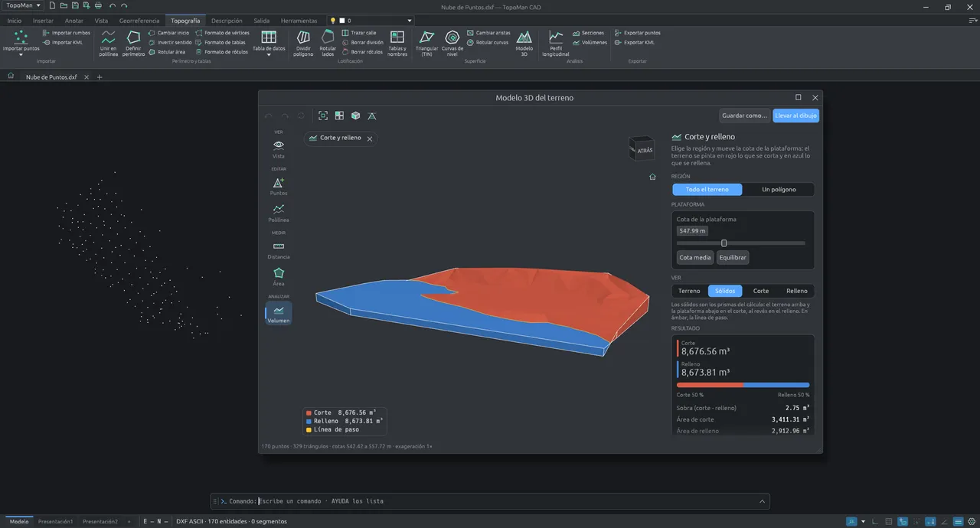Click Secciones in the Análisis group

click(x=588, y=33)
